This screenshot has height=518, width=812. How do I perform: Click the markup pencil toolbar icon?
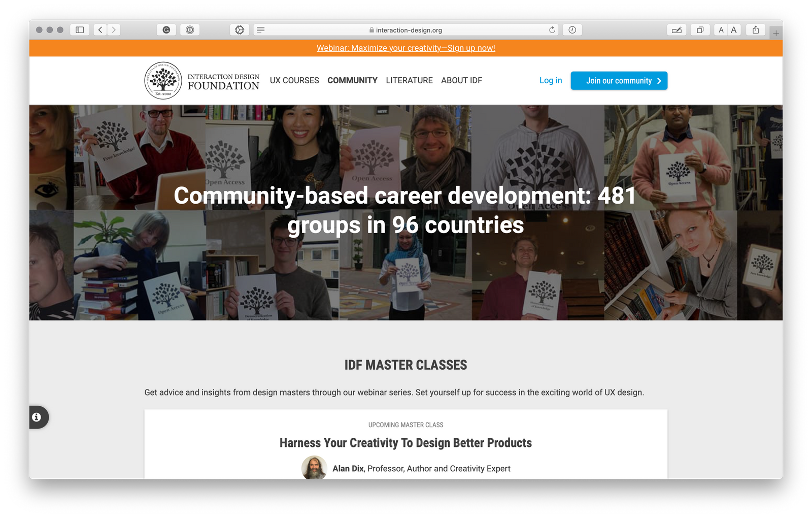coord(676,30)
